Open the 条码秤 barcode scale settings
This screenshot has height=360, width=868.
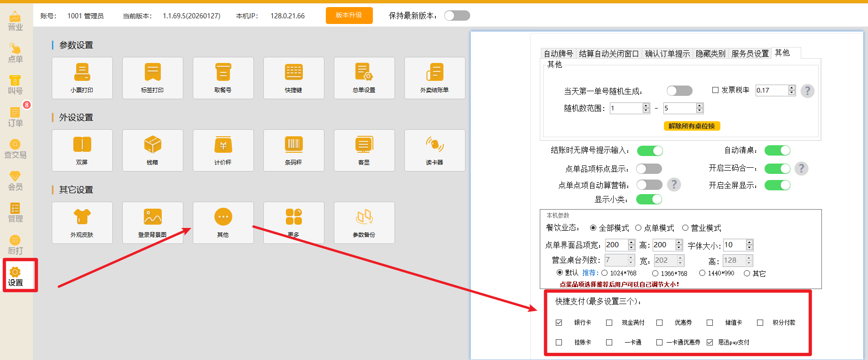coord(293,150)
